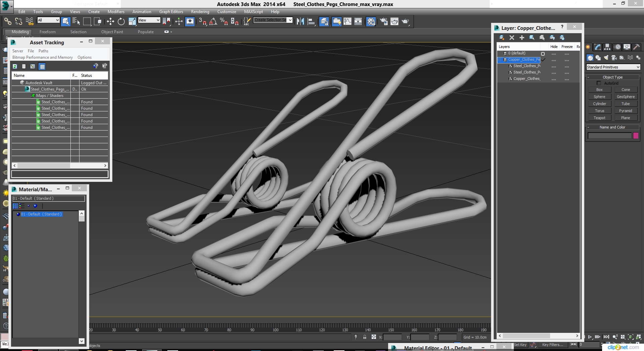Click the Box primitive button
The height and width of the screenshot is (351, 644).
(x=599, y=90)
